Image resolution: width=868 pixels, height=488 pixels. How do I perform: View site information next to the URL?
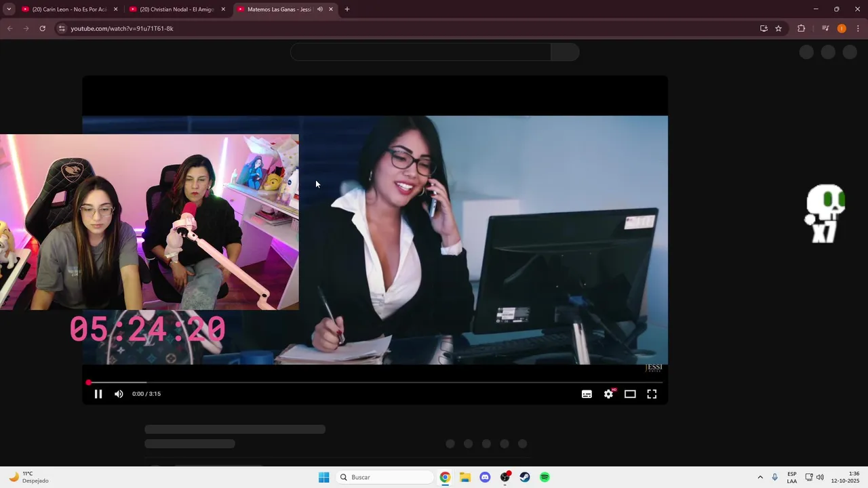click(62, 28)
